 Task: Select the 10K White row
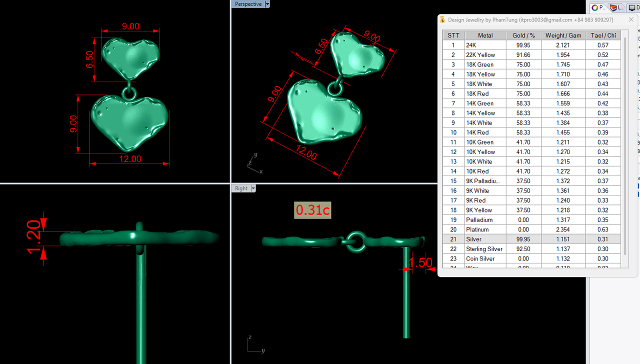point(532,161)
